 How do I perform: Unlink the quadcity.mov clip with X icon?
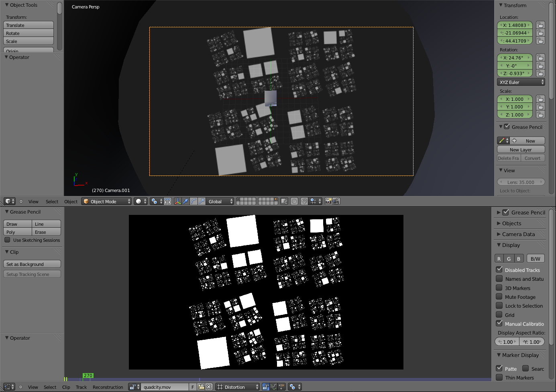tap(209, 387)
